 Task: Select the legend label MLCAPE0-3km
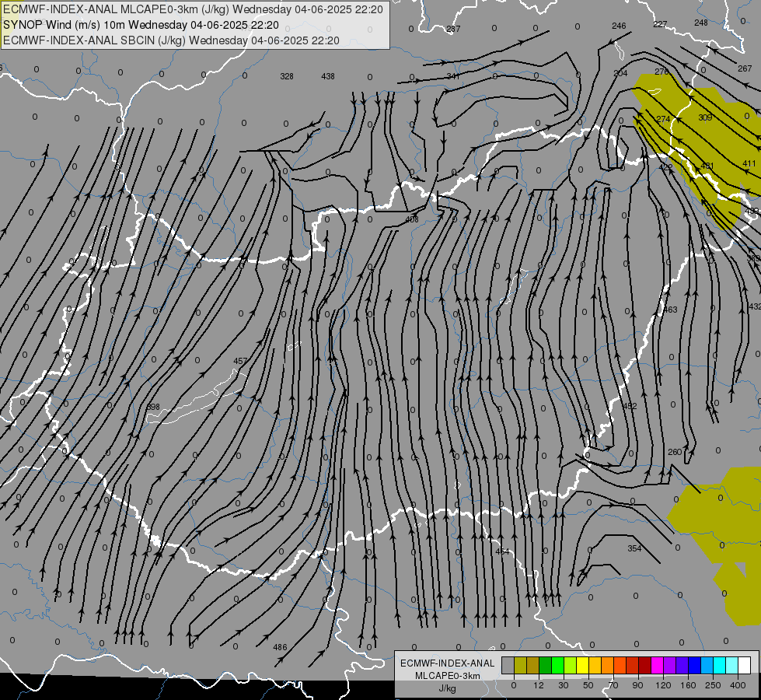pyautogui.click(x=448, y=675)
